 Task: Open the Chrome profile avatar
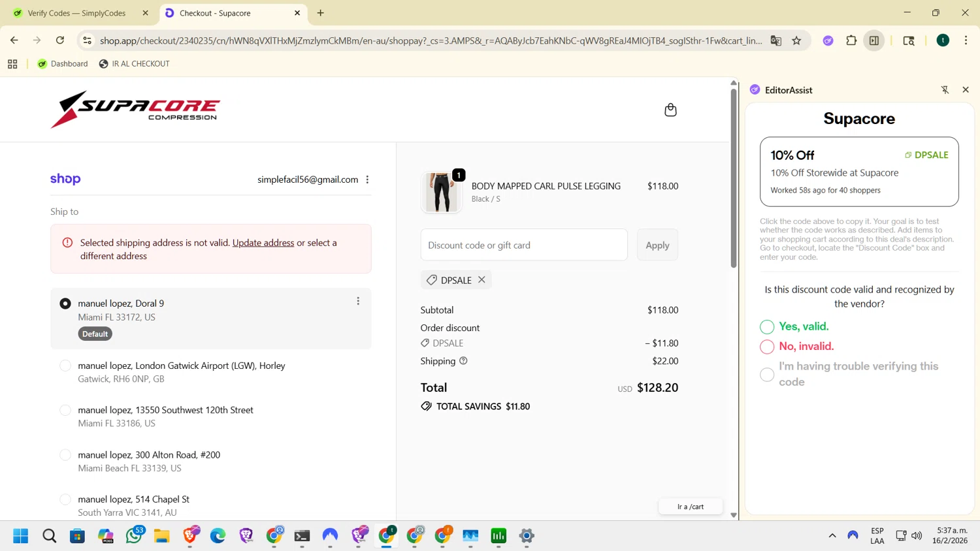click(x=943, y=40)
